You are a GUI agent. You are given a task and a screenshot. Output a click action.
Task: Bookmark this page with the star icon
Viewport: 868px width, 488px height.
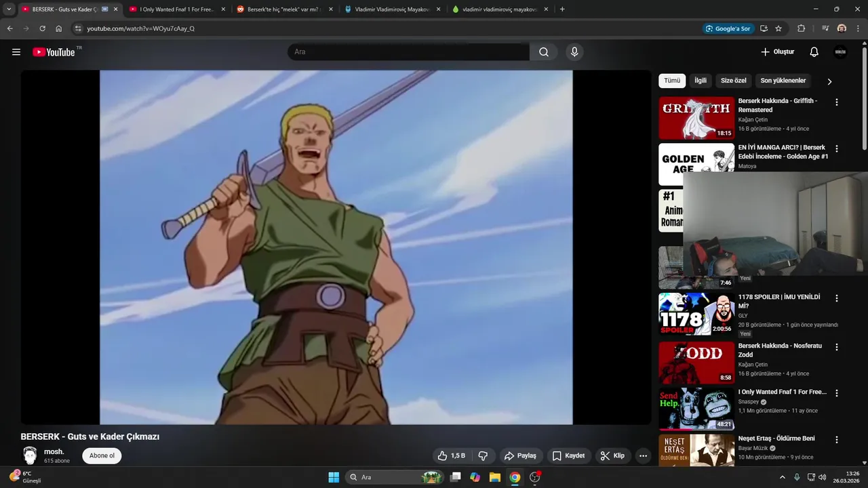(x=778, y=28)
